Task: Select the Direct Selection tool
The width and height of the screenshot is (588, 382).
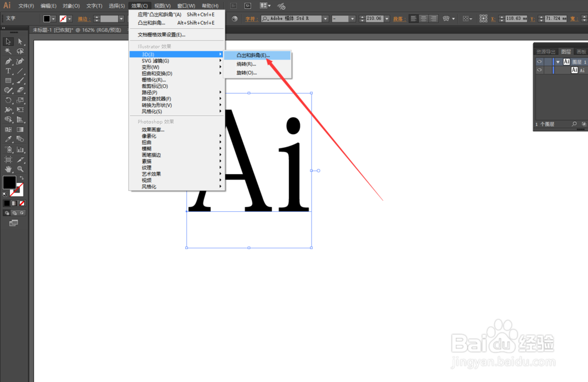Action: (20, 41)
